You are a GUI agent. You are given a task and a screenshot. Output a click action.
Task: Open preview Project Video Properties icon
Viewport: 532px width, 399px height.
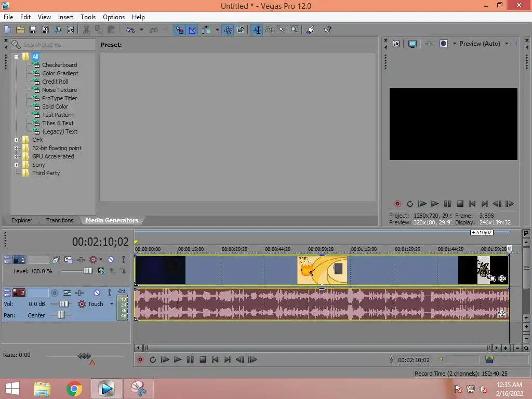tap(396, 44)
